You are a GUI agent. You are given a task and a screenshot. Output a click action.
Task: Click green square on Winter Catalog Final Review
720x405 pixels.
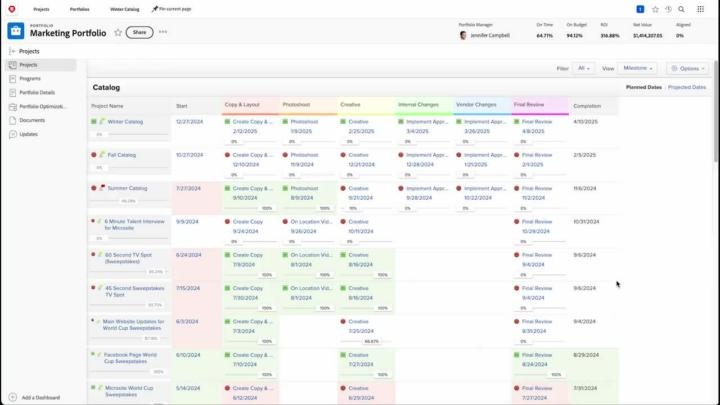tap(517, 122)
